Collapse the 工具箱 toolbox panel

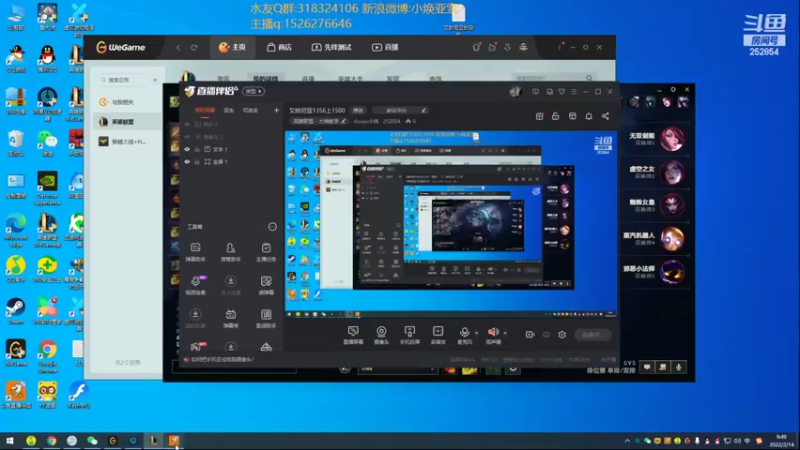272,227
